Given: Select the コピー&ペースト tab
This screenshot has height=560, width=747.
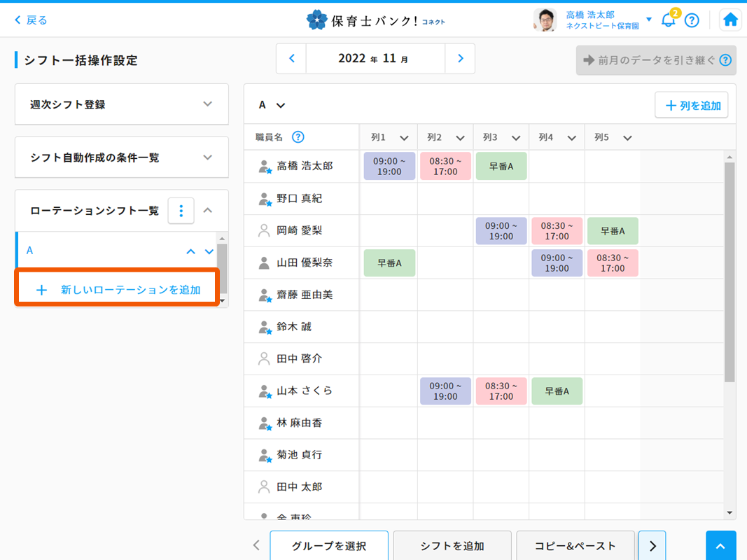Looking at the screenshot, I should tap(575, 546).
